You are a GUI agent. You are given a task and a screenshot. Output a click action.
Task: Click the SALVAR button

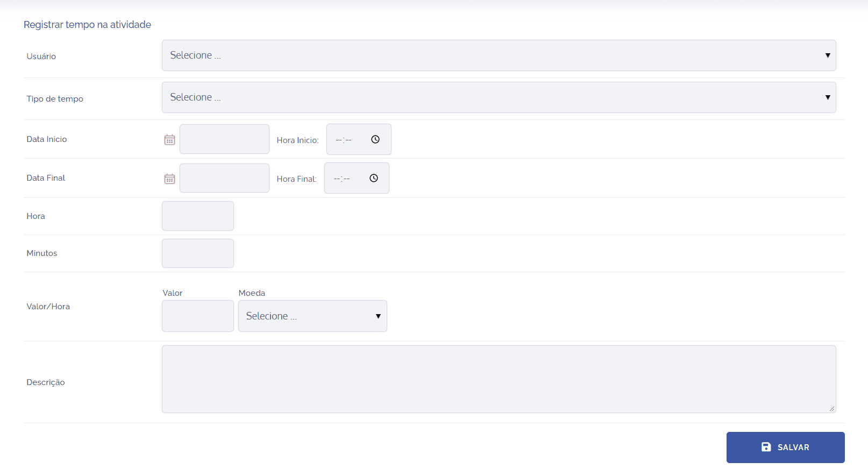pyautogui.click(x=785, y=447)
